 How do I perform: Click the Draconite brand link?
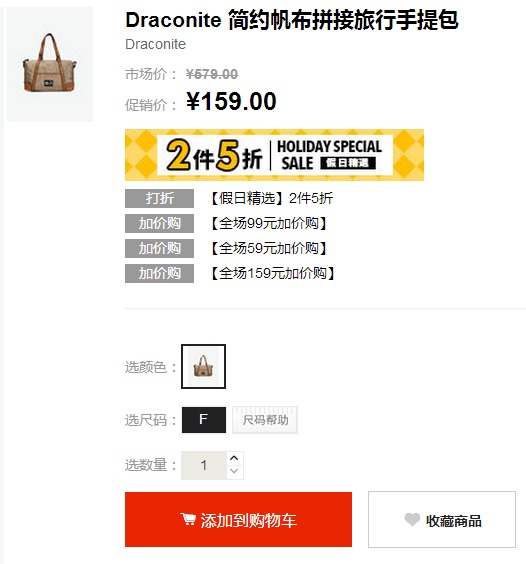[155, 44]
